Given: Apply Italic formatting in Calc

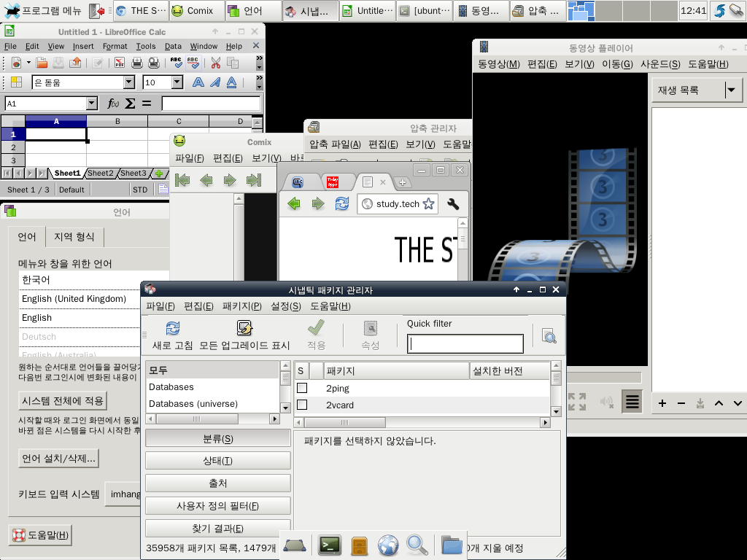Looking at the screenshot, I should (215, 82).
